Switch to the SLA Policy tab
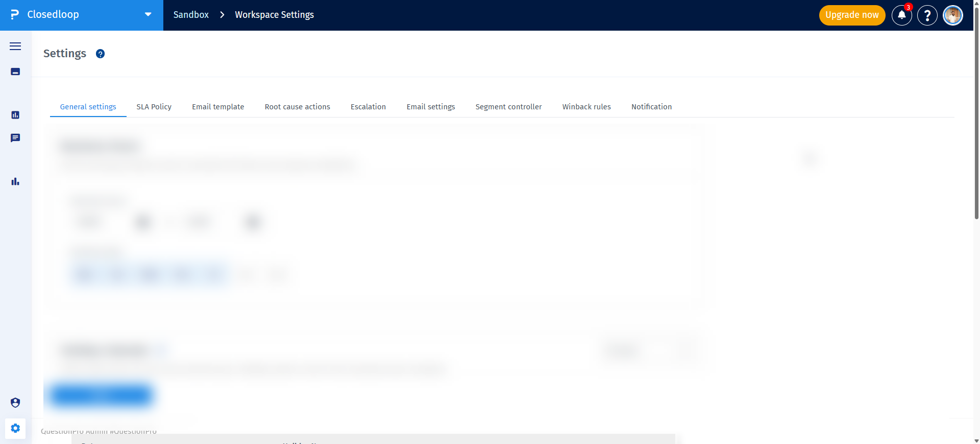 (154, 107)
